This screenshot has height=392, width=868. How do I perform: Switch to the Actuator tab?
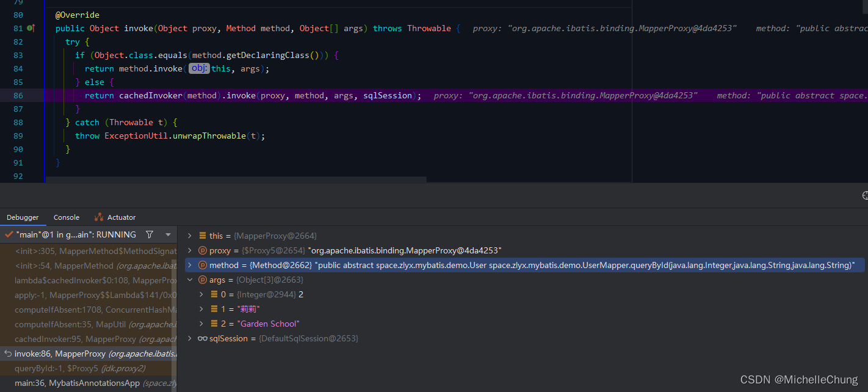coord(115,217)
